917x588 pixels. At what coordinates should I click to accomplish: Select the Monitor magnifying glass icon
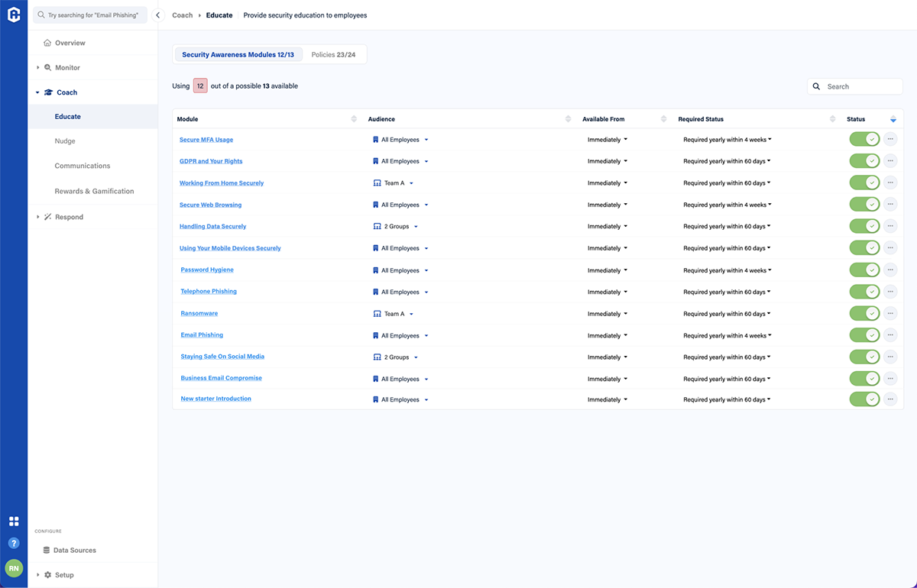pos(47,67)
